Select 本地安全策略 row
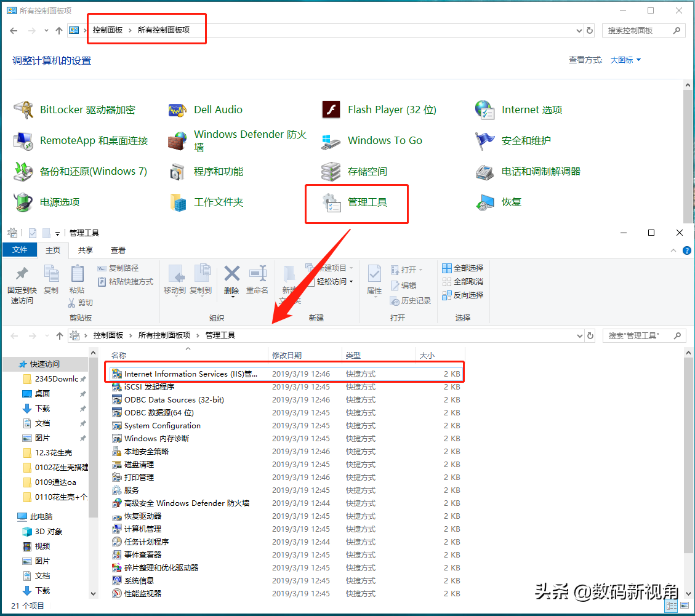Screen dimensions: 695x616 click(x=284, y=452)
